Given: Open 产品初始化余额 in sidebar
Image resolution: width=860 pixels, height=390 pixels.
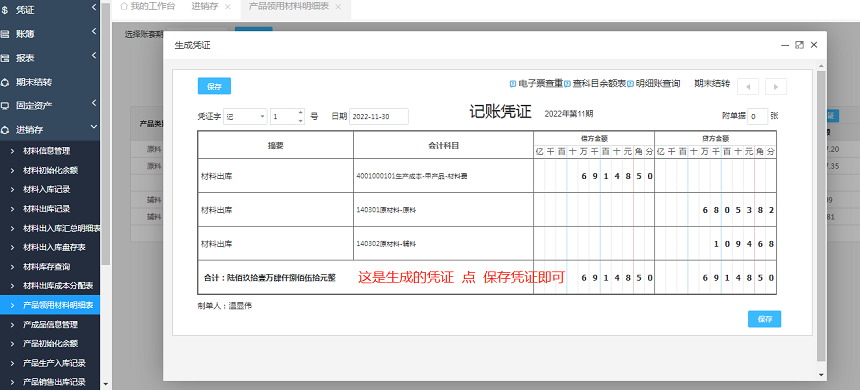Looking at the screenshot, I should coord(50,343).
